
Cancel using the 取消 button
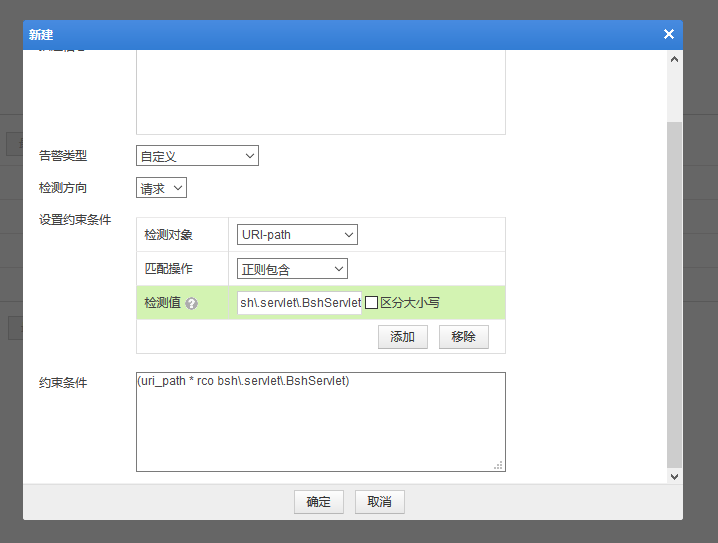pyautogui.click(x=379, y=502)
